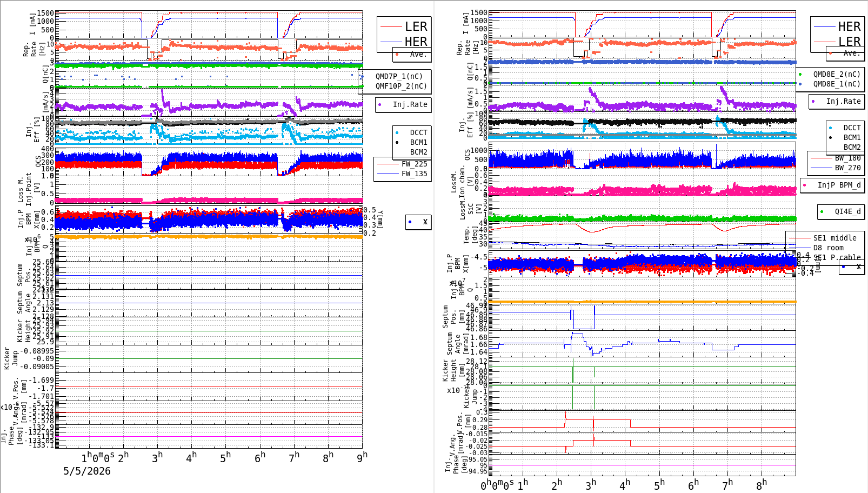This screenshot has width=868, height=493.
Task: Click the 2h tick on the right time axis
Action: click(556, 485)
